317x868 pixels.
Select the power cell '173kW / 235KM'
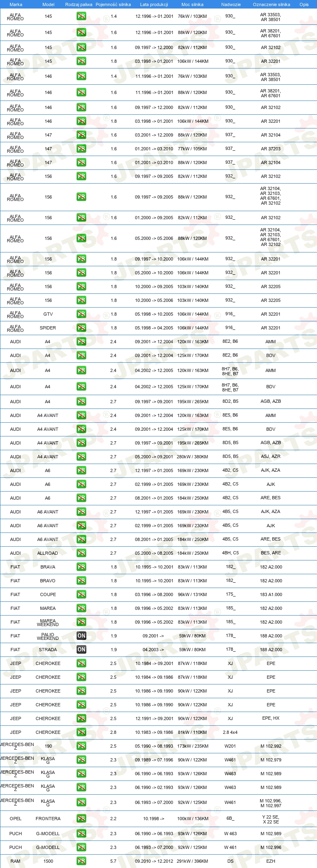pos(193,746)
